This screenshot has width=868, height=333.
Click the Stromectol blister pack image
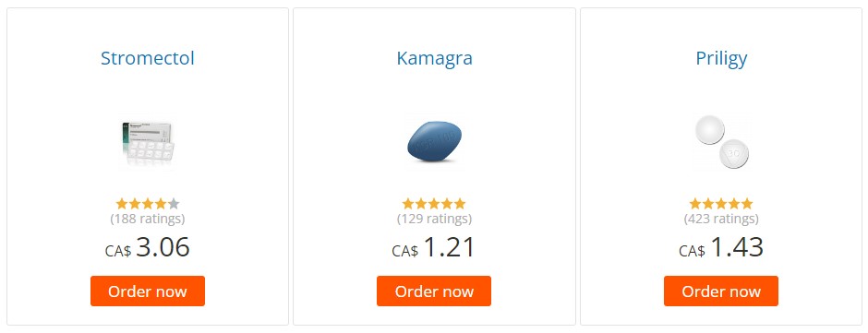coord(147,142)
